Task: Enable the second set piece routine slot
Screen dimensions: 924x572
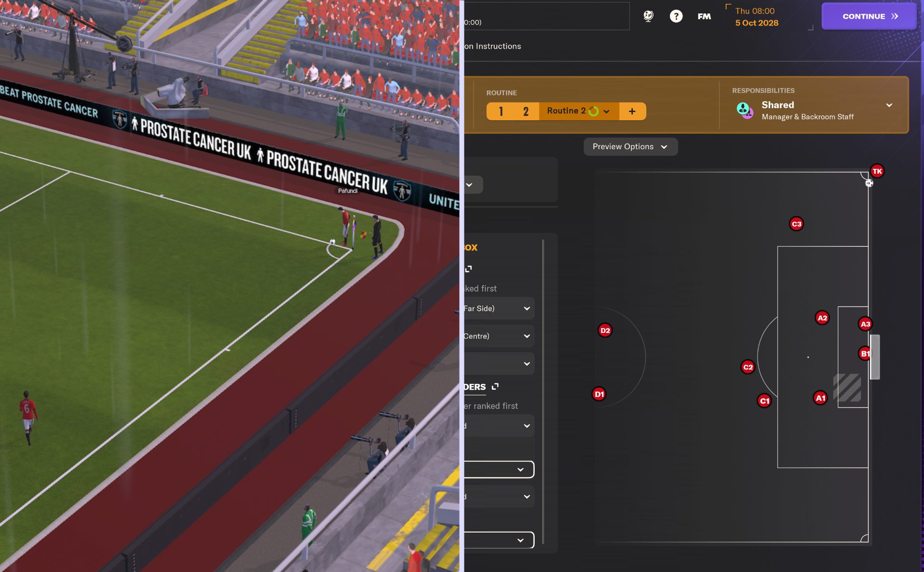Action: [526, 111]
